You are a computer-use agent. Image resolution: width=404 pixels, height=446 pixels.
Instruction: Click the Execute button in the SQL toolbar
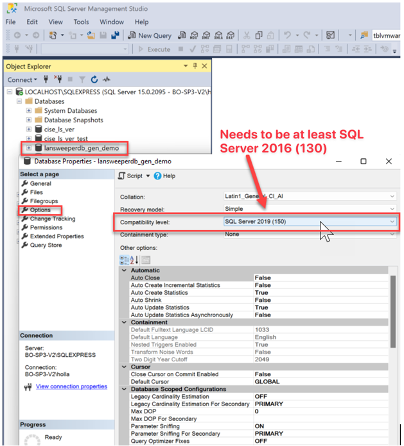tap(154, 49)
